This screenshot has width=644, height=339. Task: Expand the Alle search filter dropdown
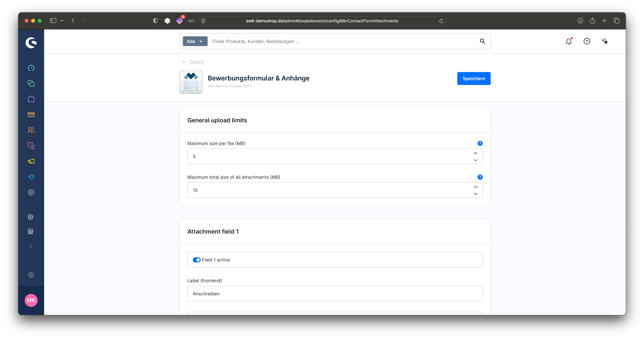[195, 41]
